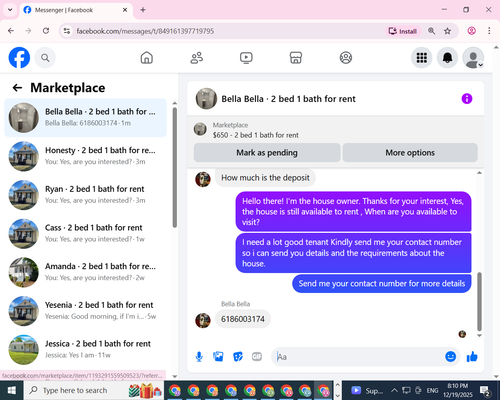
Task: Reload the page with refresh icon
Action: click(x=46, y=31)
